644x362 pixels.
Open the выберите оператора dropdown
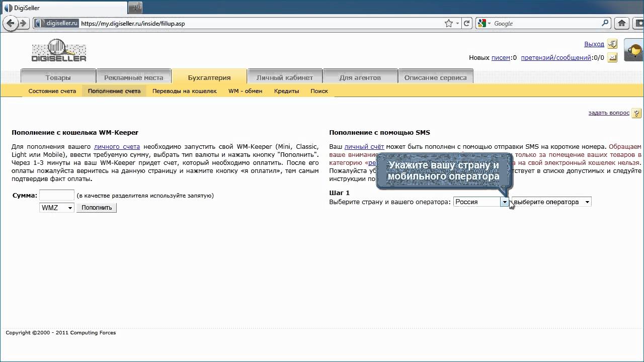coord(551,202)
